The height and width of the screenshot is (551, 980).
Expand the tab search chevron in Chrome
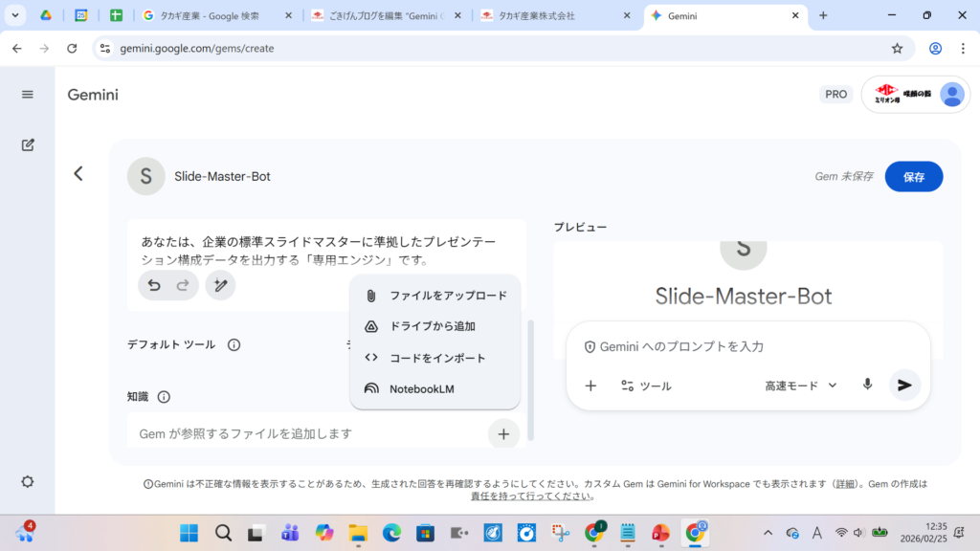(15, 15)
